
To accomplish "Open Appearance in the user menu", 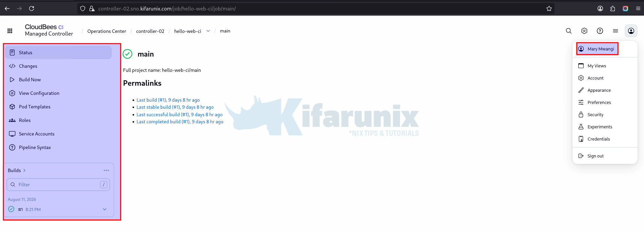I will click(605, 90).
